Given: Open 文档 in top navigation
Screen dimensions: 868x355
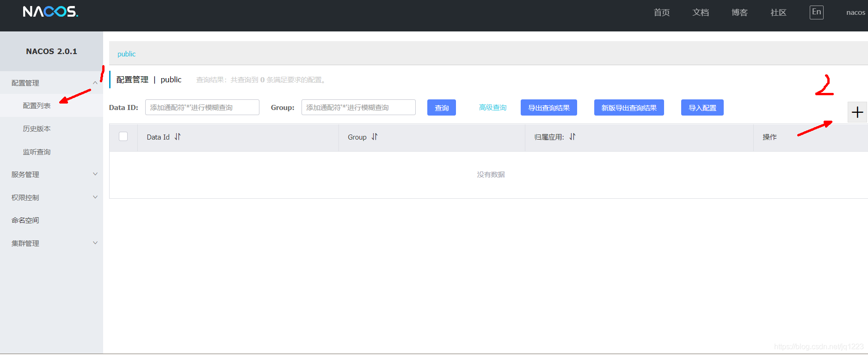Looking at the screenshot, I should click(x=701, y=12).
